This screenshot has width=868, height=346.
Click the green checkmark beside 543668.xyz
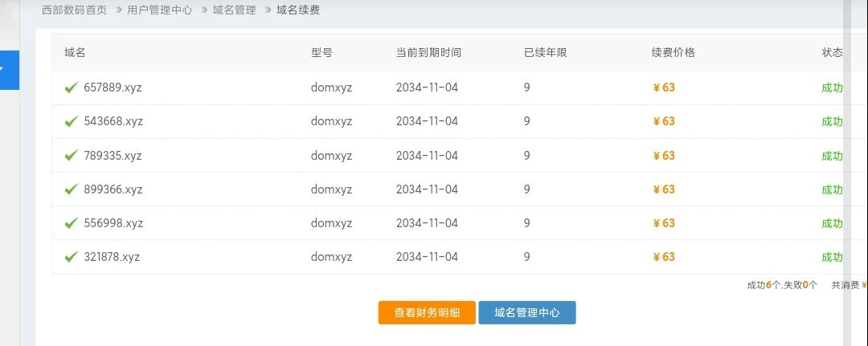click(x=71, y=121)
